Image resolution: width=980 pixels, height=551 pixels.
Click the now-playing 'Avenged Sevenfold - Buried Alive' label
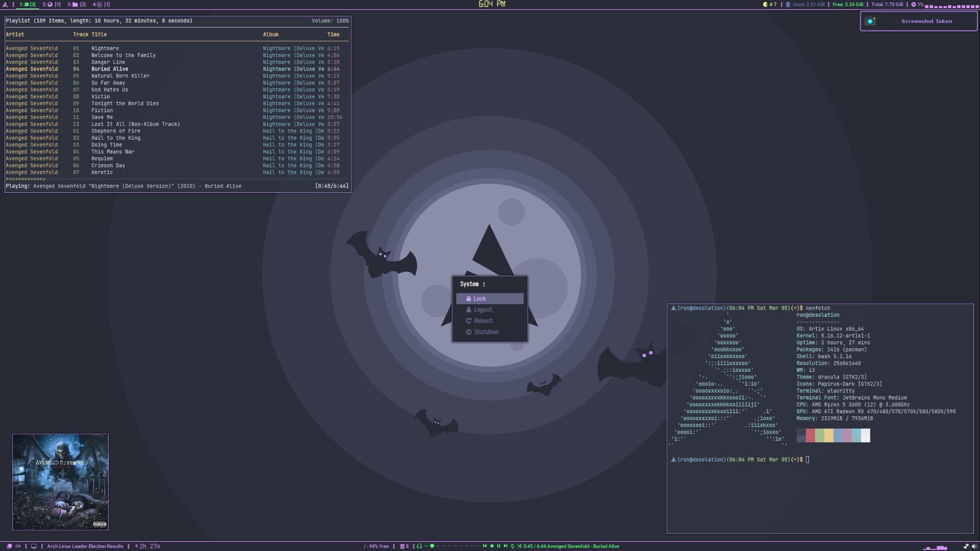coord(583,546)
